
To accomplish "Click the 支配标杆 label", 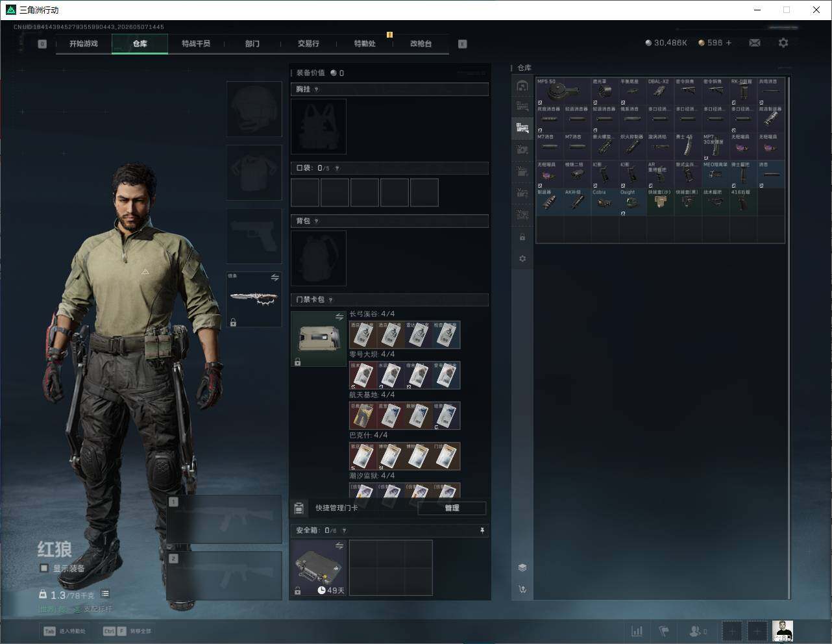I will pos(98,610).
